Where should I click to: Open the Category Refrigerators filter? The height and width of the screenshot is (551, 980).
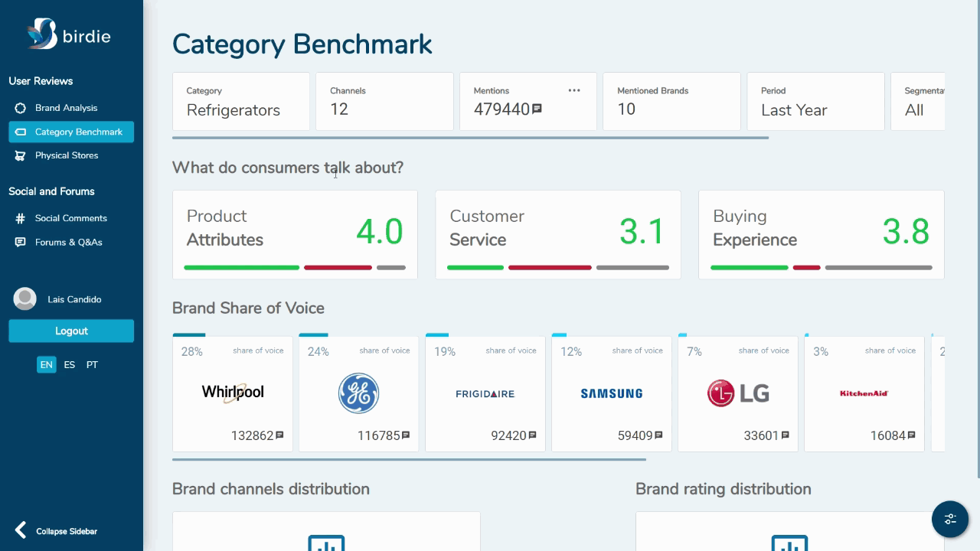click(x=241, y=102)
